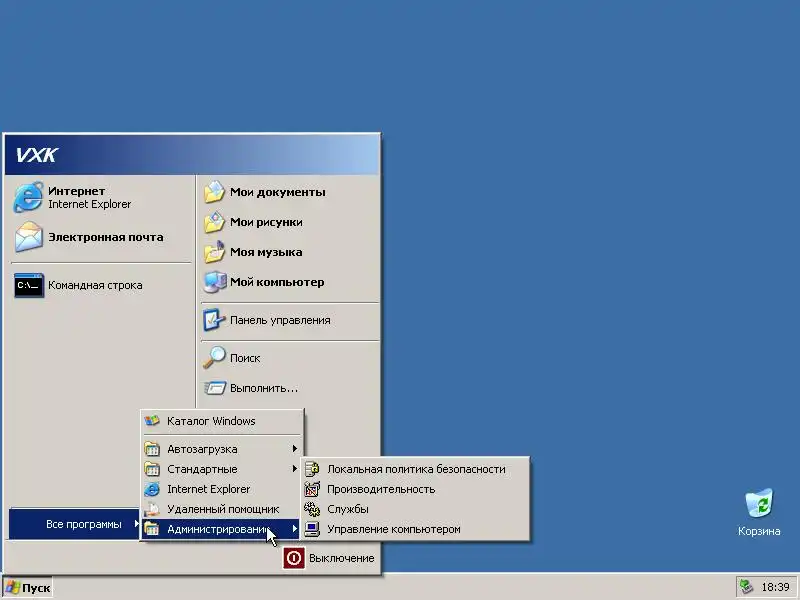Viewport: 800px width, 600px height.
Task: Click the Администрирование folder icon
Action: point(152,529)
